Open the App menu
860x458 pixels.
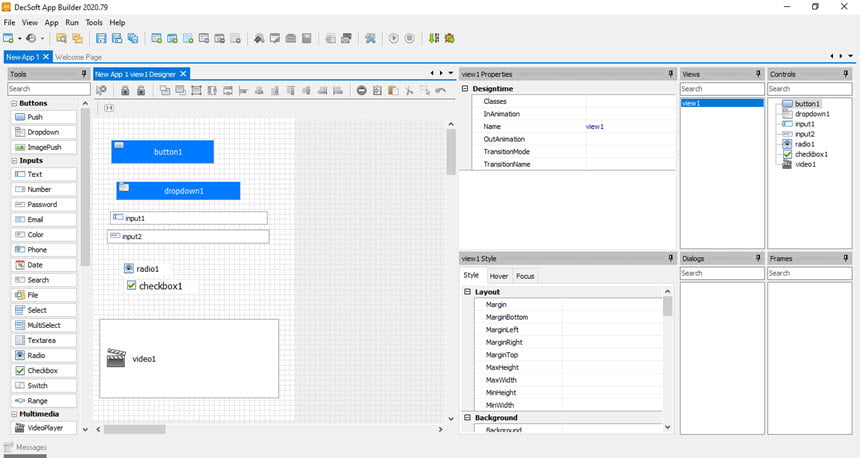(x=52, y=22)
